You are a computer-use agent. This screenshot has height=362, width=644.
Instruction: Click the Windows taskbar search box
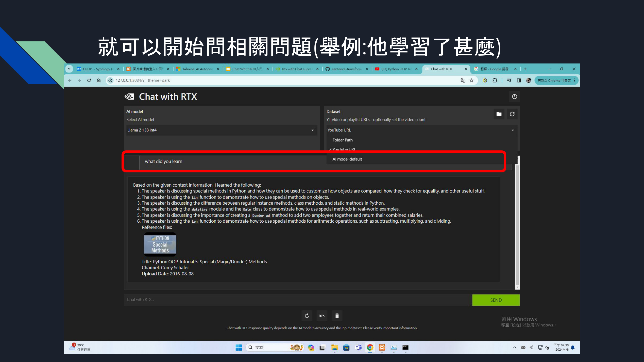(x=275, y=347)
